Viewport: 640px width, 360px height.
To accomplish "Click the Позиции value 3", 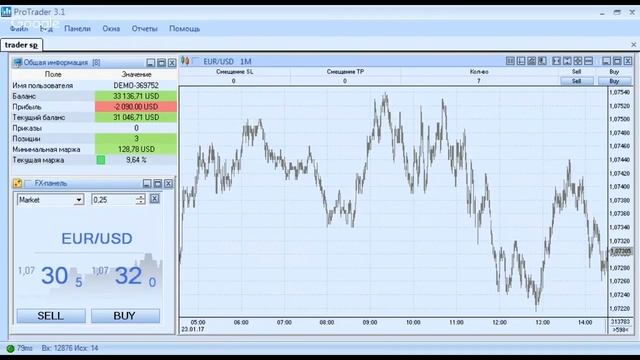I will 136,138.
